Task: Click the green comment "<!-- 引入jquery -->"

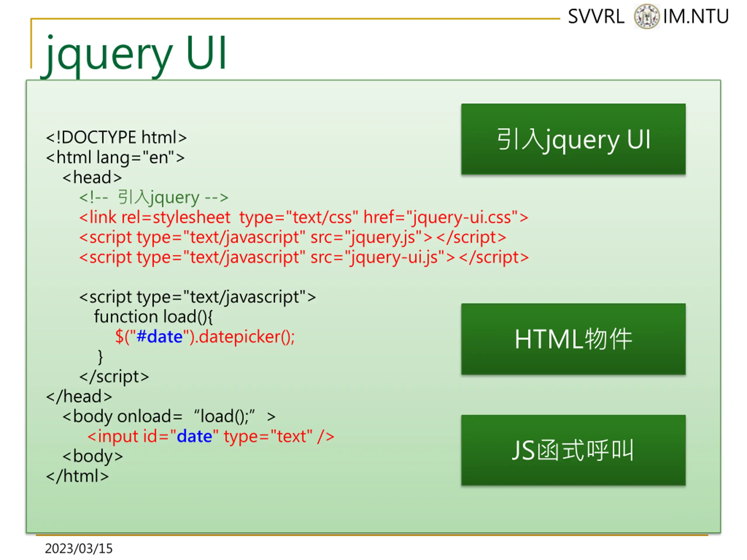Action: coord(154,197)
